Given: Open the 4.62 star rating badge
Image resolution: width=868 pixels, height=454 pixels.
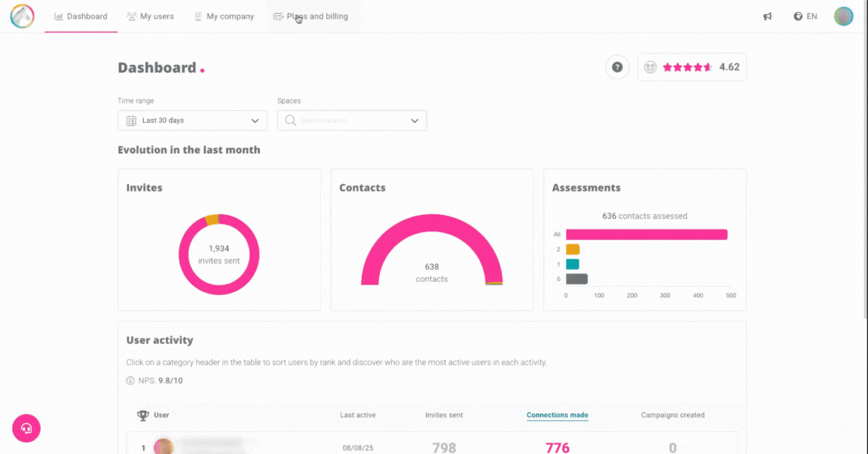Looking at the screenshot, I should coord(692,67).
